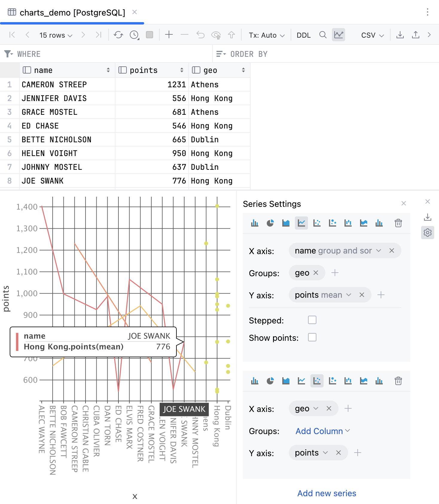This screenshot has height=504, width=439.
Task: Select the charts_demo [PostgreSQL] tab
Action: point(72,13)
